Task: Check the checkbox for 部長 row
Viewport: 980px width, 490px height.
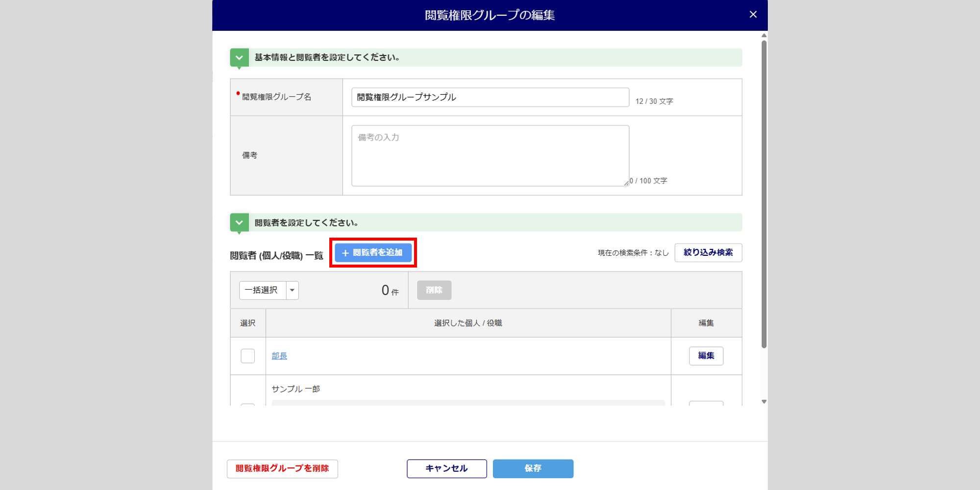Action: tap(248, 356)
